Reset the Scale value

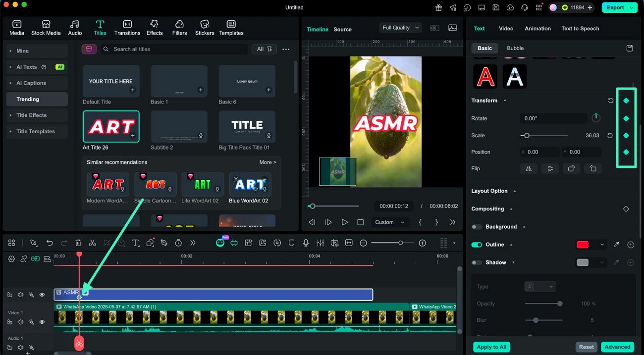tap(610, 135)
